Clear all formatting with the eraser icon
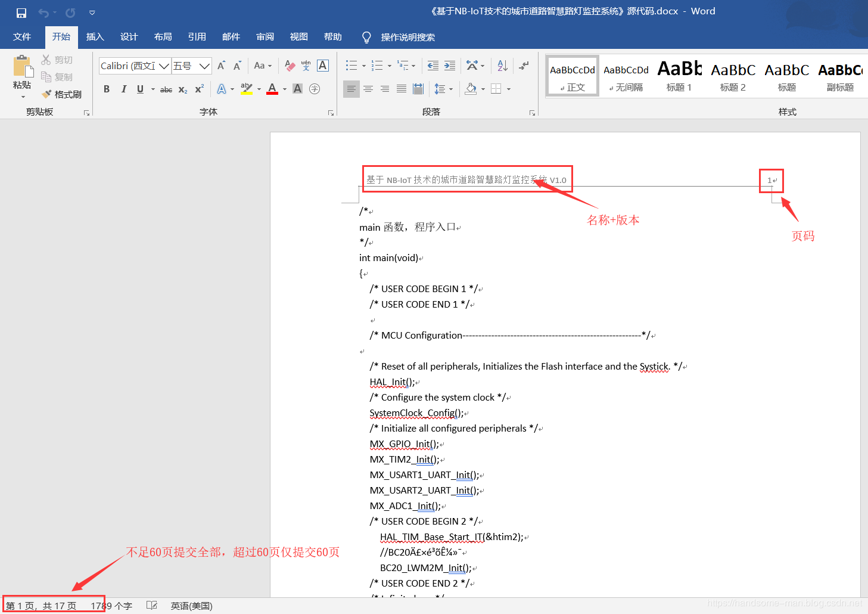 (290, 66)
